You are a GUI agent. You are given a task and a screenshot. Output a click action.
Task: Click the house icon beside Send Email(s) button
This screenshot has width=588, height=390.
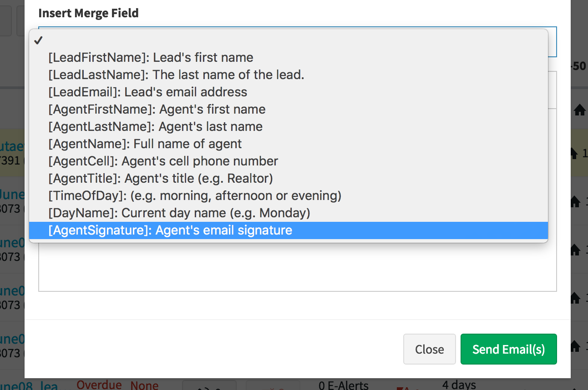pyautogui.click(x=575, y=346)
